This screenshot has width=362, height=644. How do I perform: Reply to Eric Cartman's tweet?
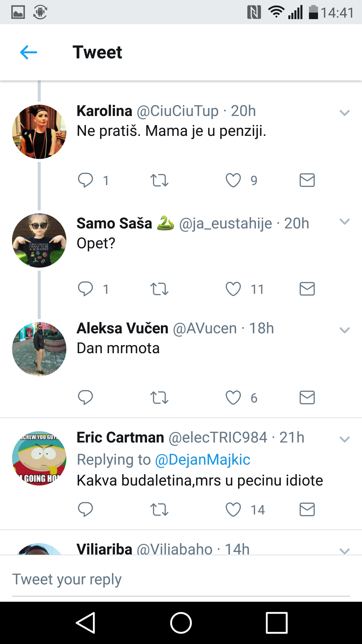[85, 509]
